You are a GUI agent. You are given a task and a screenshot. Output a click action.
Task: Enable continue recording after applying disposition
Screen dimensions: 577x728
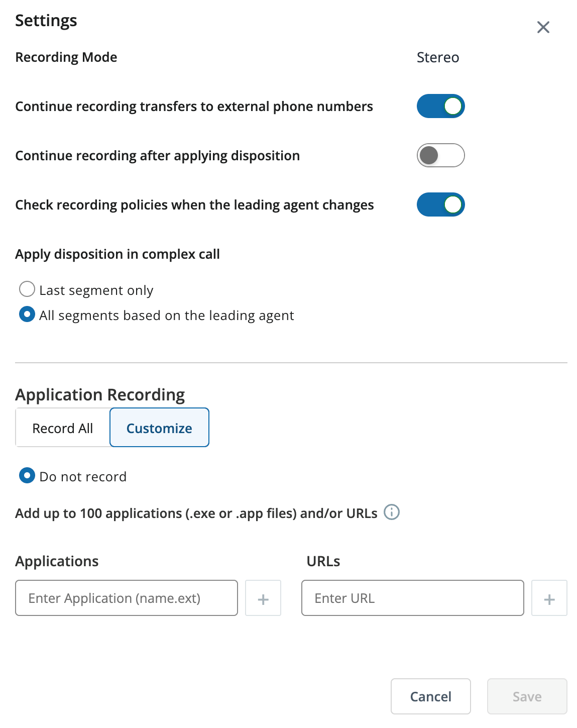tap(440, 155)
